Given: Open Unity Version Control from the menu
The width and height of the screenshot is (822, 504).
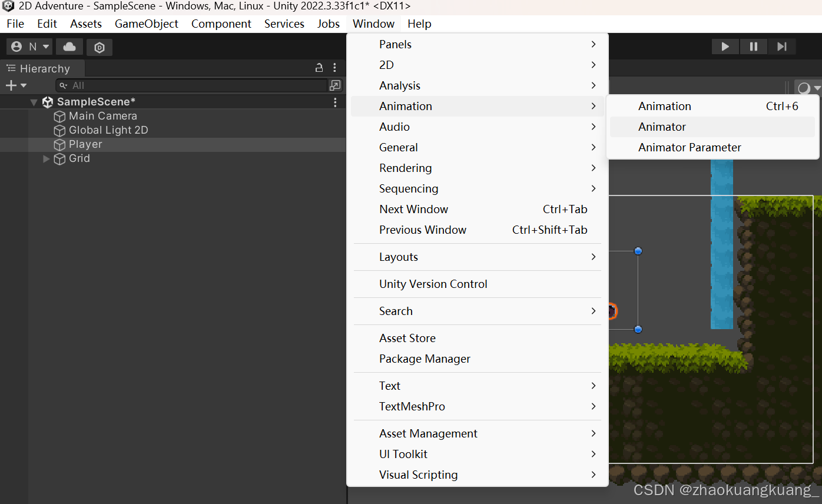Looking at the screenshot, I should (478, 284).
